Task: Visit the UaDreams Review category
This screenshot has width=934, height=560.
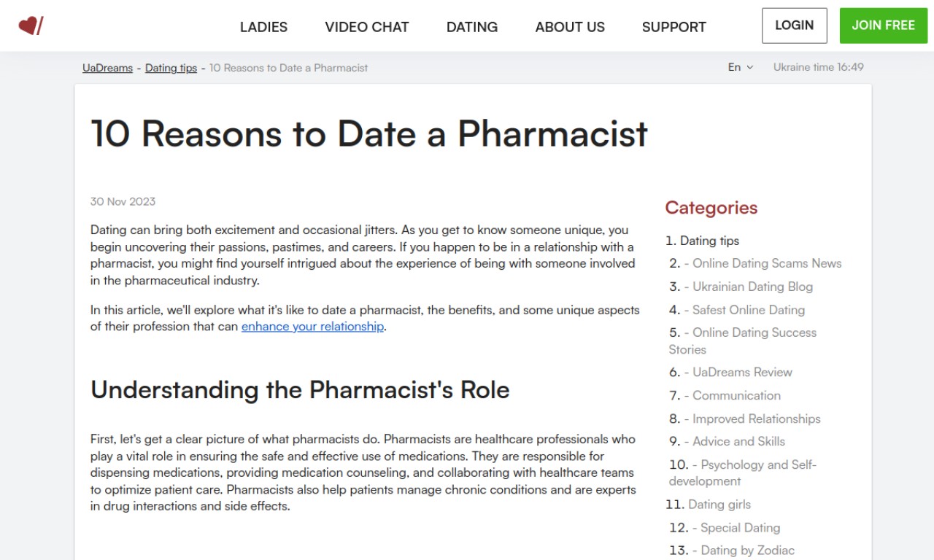Action: (742, 372)
